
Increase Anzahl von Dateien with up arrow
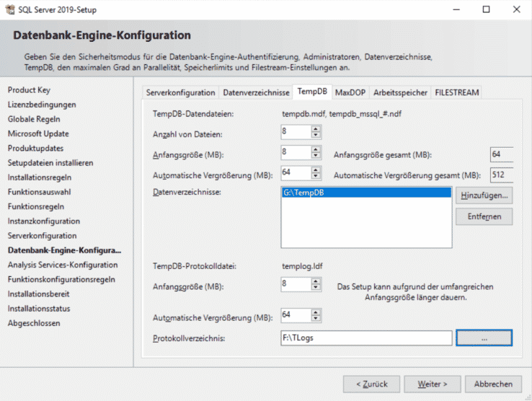(316, 128)
